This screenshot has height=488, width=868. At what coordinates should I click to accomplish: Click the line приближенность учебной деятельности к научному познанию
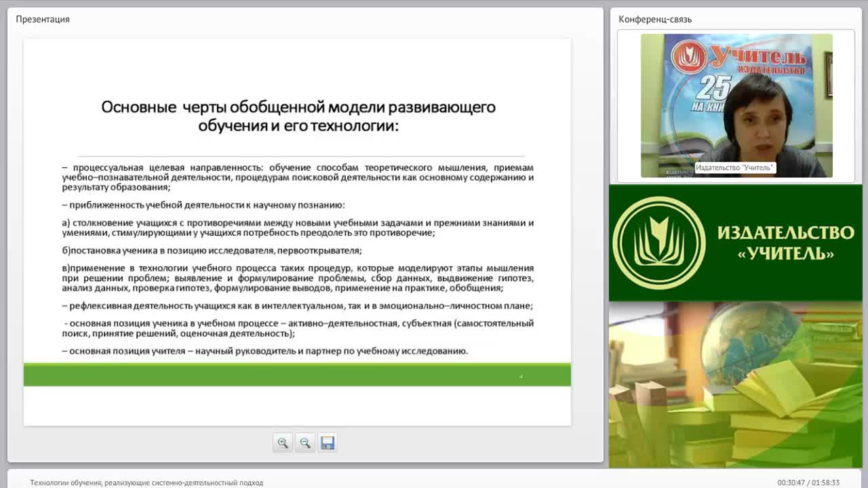pyautogui.click(x=203, y=205)
